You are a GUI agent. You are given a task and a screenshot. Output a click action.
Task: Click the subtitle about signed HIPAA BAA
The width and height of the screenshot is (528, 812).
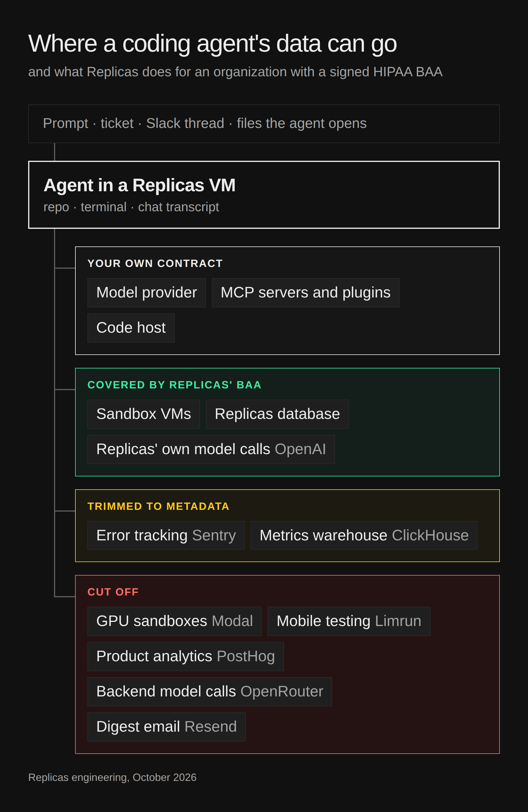coord(235,72)
